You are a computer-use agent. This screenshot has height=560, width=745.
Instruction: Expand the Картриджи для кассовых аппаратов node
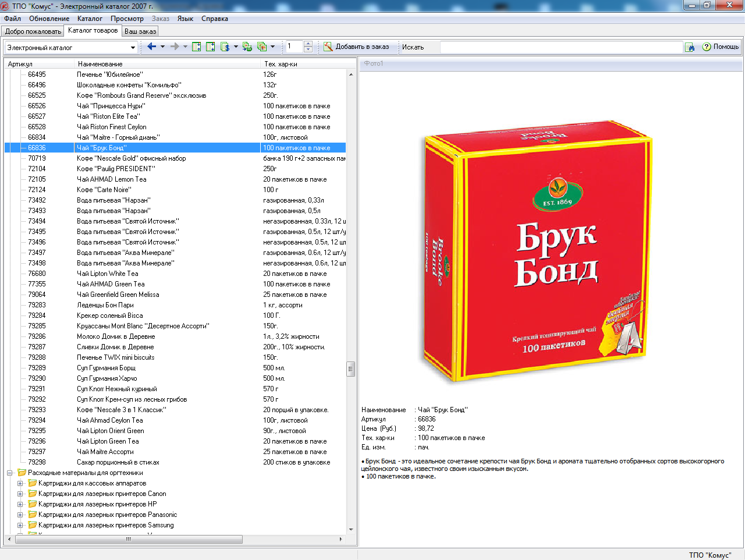pos(20,483)
